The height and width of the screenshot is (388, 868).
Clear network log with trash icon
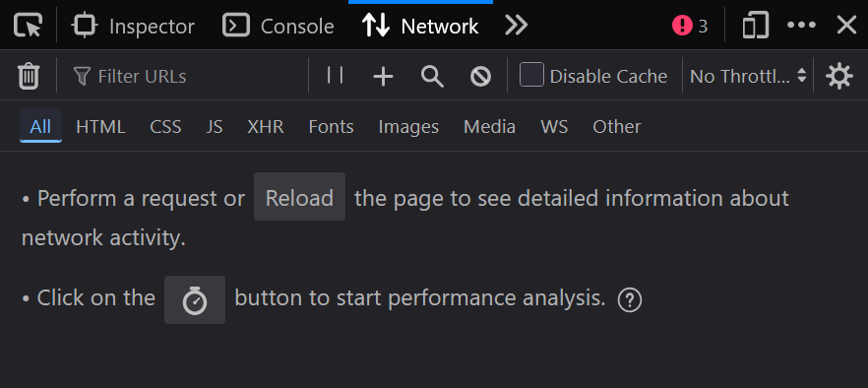(29, 76)
